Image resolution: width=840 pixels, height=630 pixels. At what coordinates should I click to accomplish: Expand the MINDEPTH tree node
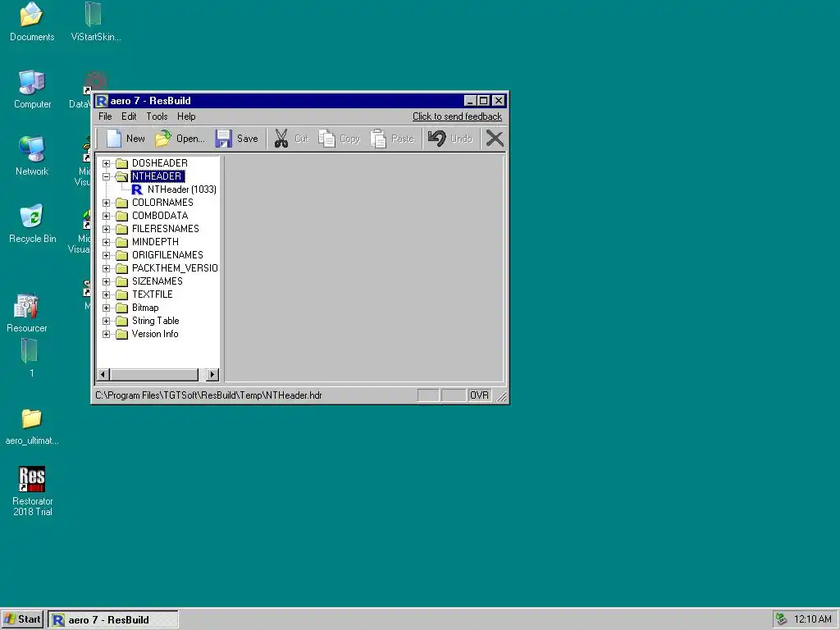point(106,242)
